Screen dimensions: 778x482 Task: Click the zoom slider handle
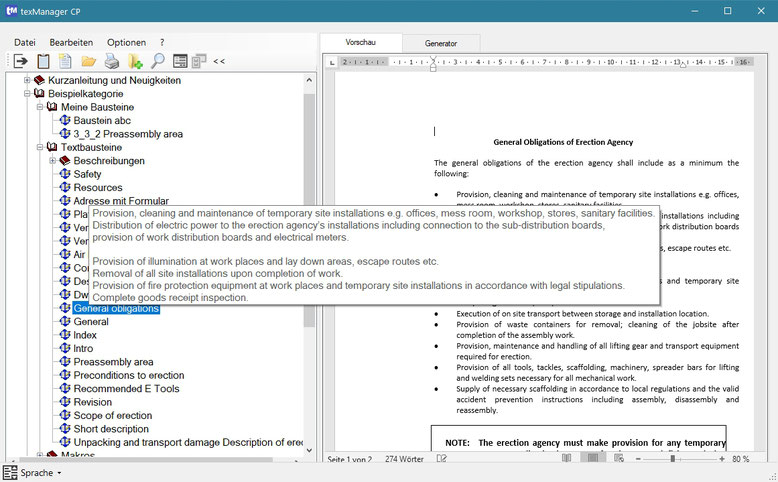[x=673, y=459]
